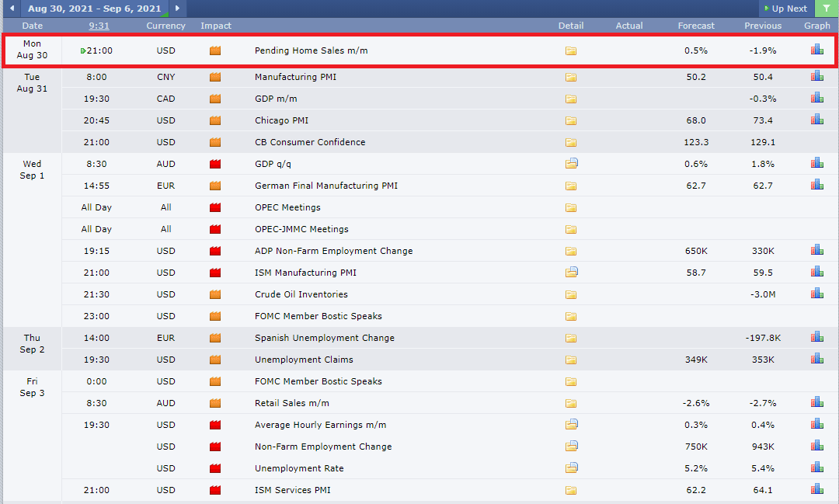Open detail folder for Spanish Unemployment Change

point(571,338)
